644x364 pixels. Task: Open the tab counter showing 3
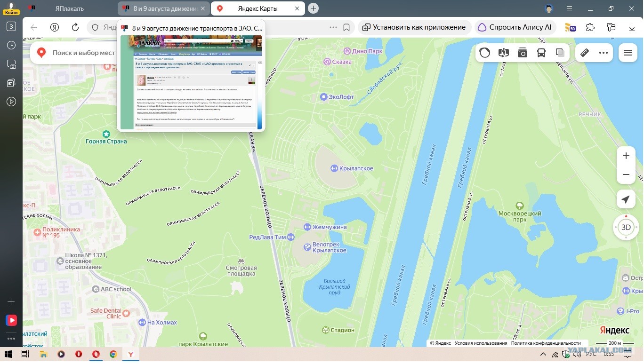pyautogui.click(x=11, y=26)
